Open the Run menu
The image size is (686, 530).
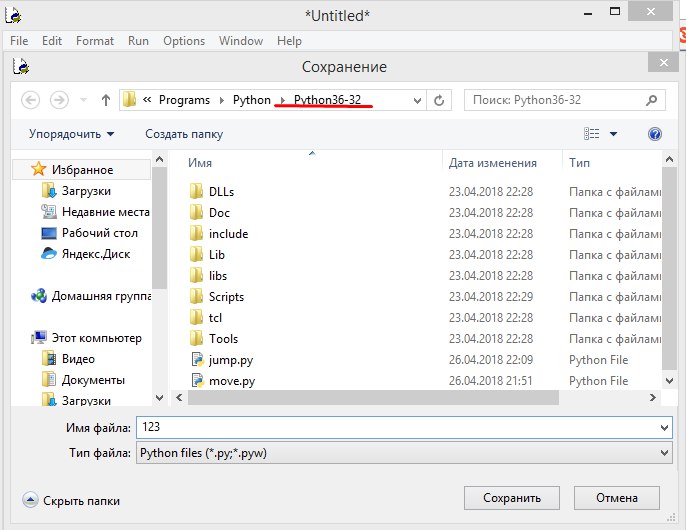[138, 41]
